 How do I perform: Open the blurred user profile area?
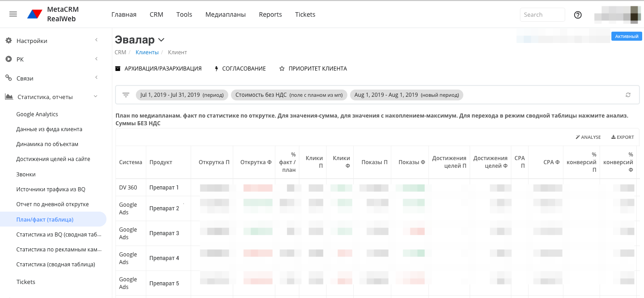pos(618,14)
